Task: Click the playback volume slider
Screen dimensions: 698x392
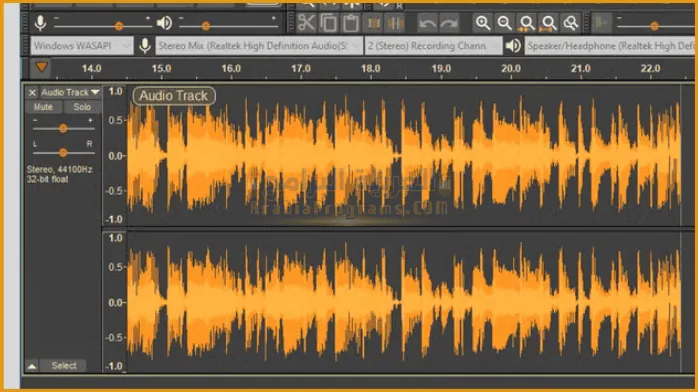Action: pyautogui.click(x=228, y=26)
